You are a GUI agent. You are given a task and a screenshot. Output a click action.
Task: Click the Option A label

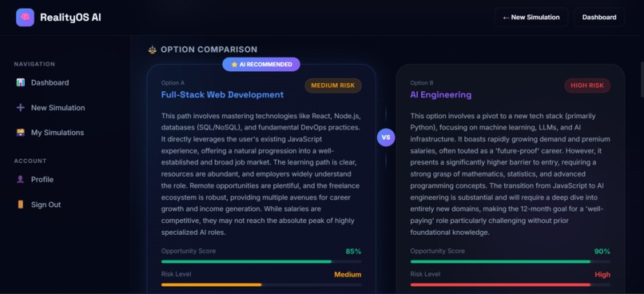pos(173,83)
